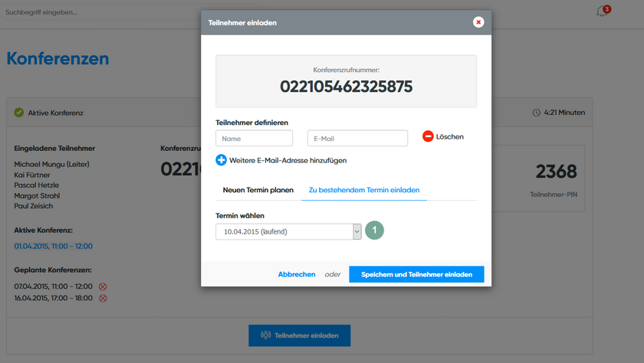Close the Teilnehmer einladen dialog
Viewport: 644px width, 363px height.
pyautogui.click(x=478, y=22)
